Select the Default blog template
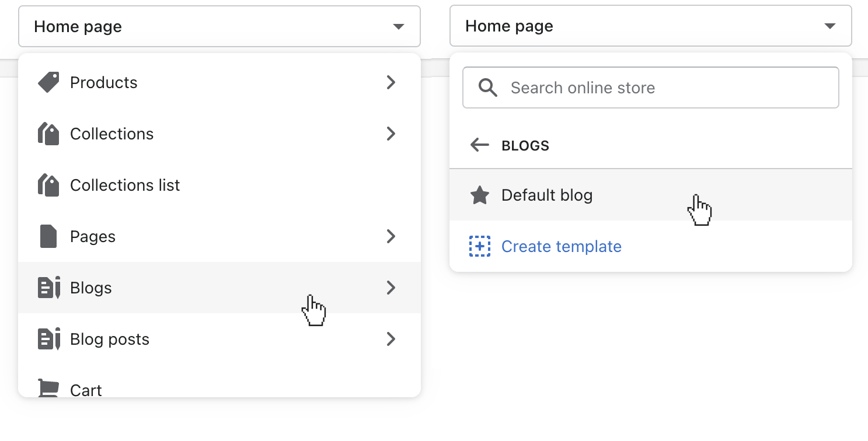 coord(547,195)
